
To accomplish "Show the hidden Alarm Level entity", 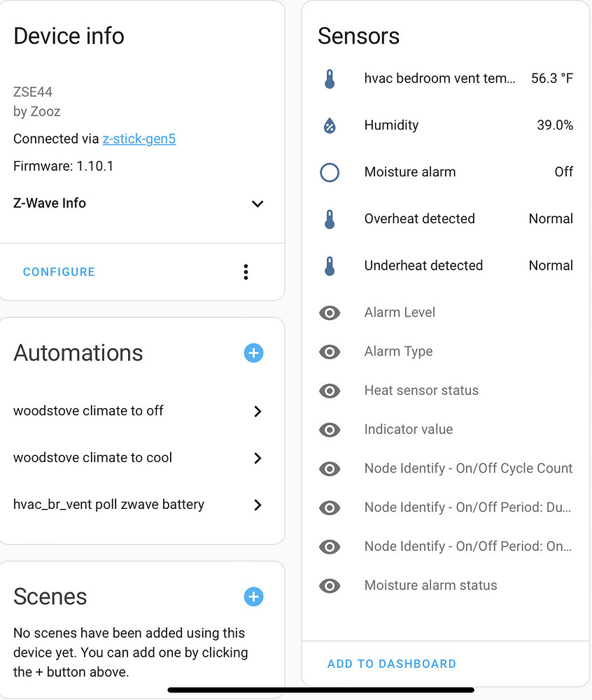I will point(330,313).
